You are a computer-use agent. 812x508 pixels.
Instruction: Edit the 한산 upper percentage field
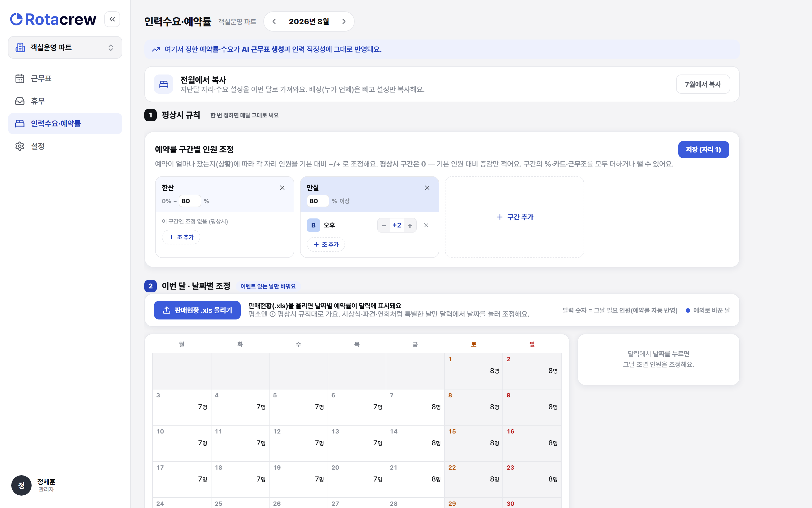(x=190, y=201)
